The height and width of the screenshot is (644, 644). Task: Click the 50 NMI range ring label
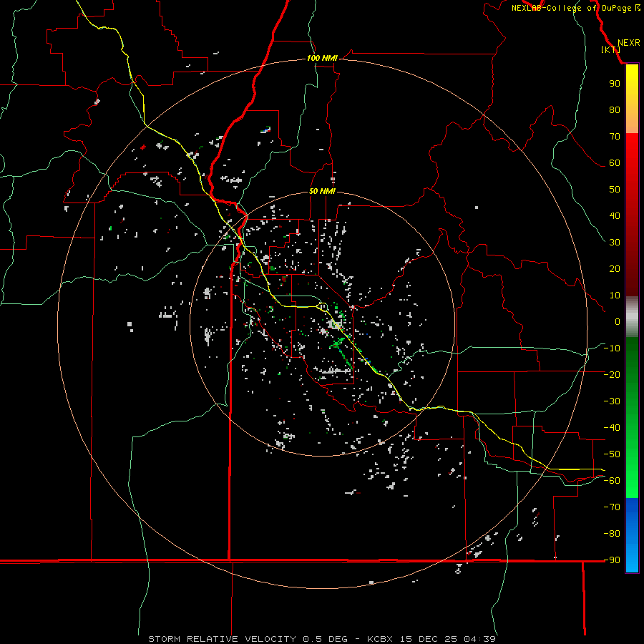pyautogui.click(x=322, y=191)
